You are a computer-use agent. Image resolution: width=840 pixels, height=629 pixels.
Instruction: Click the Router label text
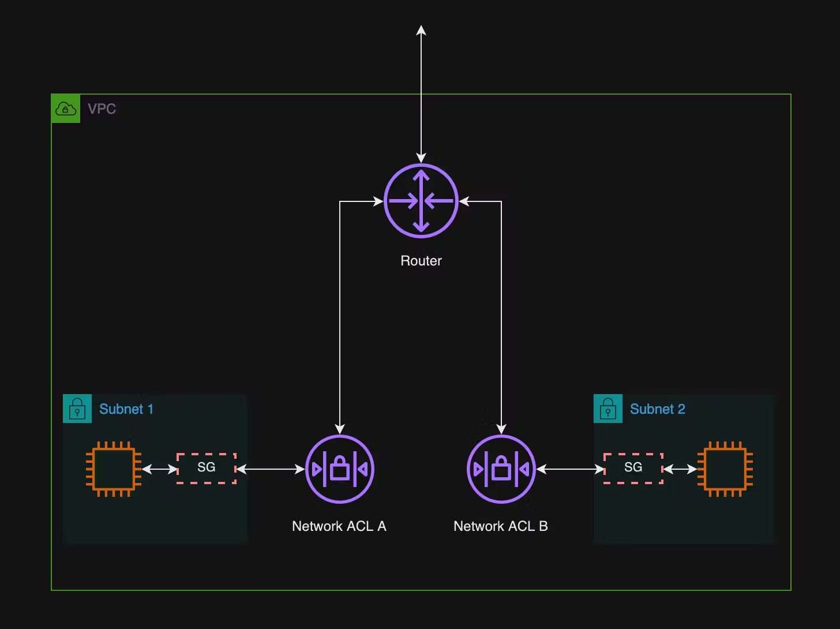(421, 261)
